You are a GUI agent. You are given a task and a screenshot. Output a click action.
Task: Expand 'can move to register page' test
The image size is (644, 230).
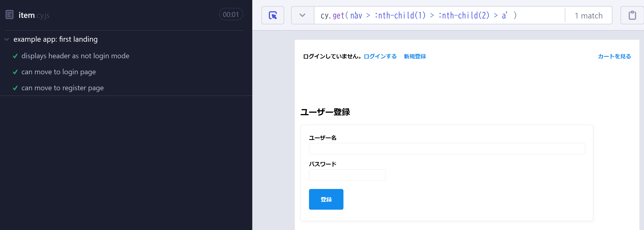63,88
